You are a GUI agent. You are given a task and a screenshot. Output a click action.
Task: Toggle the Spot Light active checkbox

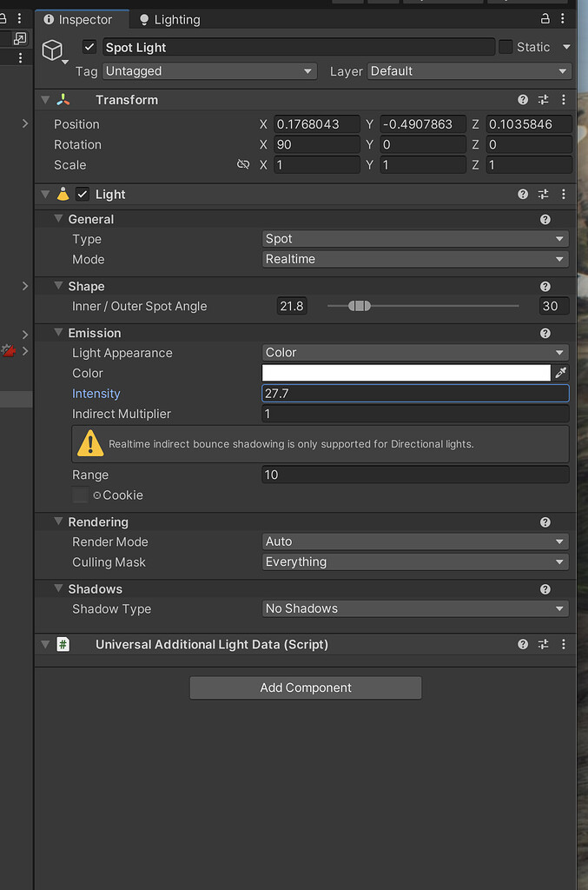click(89, 47)
